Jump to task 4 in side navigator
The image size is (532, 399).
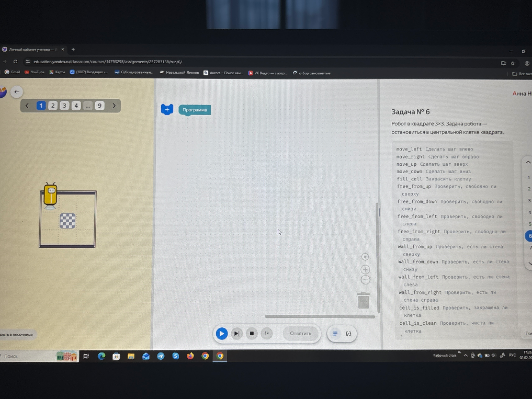(529, 212)
